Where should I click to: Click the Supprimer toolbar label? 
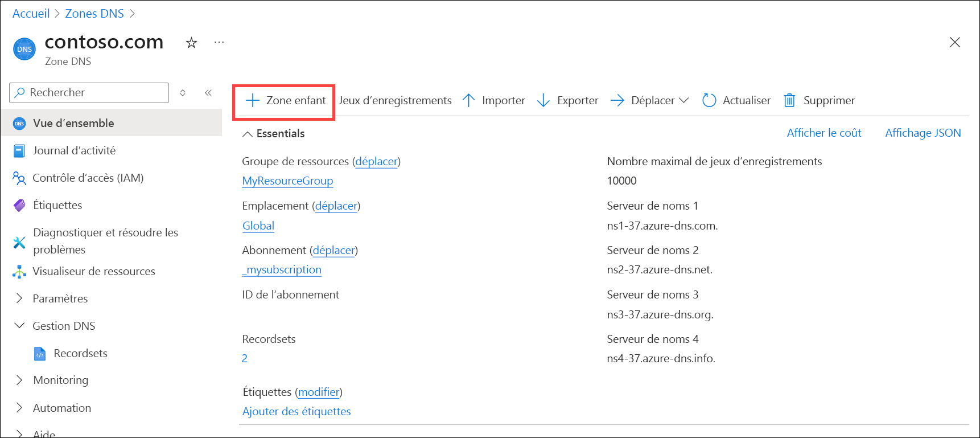click(829, 101)
